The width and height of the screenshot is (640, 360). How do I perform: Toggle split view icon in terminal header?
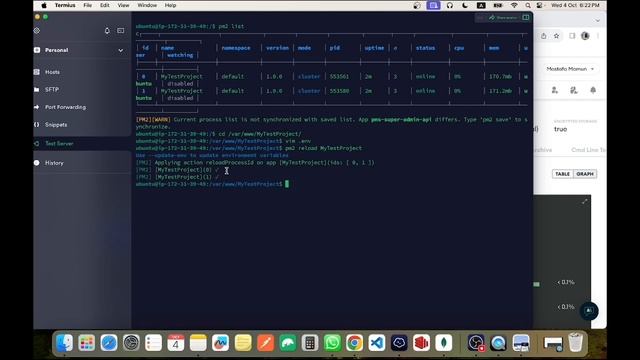[x=526, y=18]
